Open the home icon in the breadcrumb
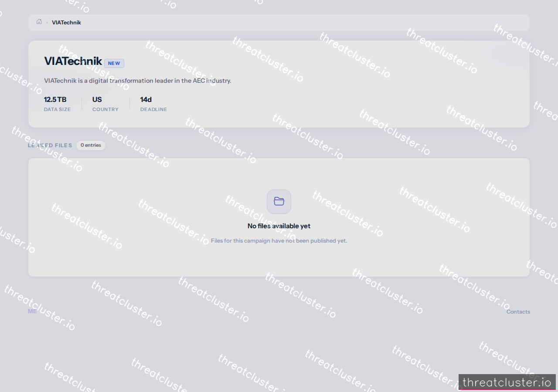This screenshot has height=392, width=558. coord(39,22)
